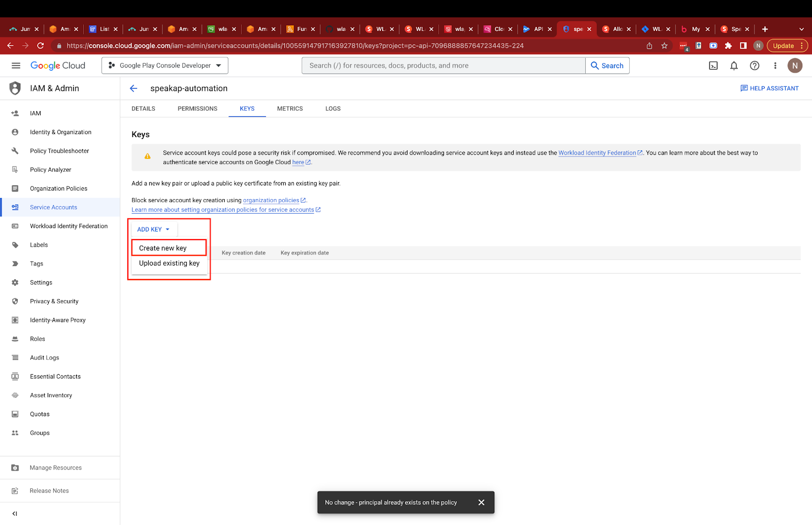The height and width of the screenshot is (525, 812).
Task: Click the browser address bar URL
Action: tap(295, 46)
